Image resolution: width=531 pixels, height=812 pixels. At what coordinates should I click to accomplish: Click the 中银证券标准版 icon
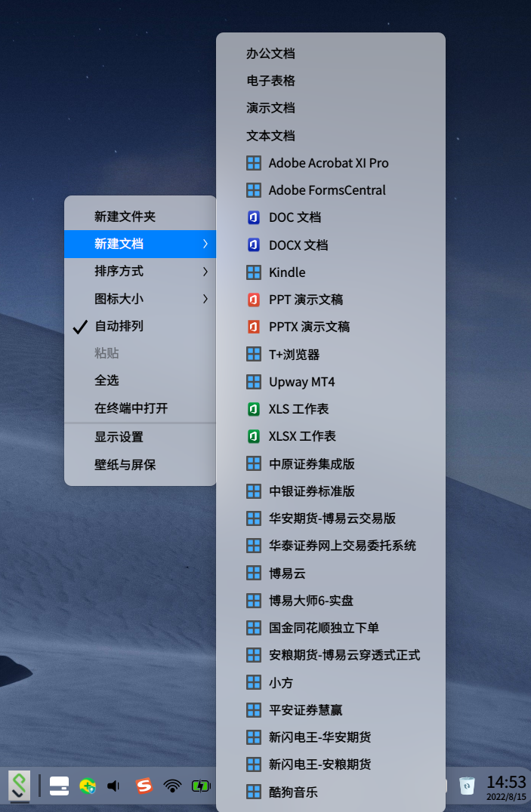254,491
